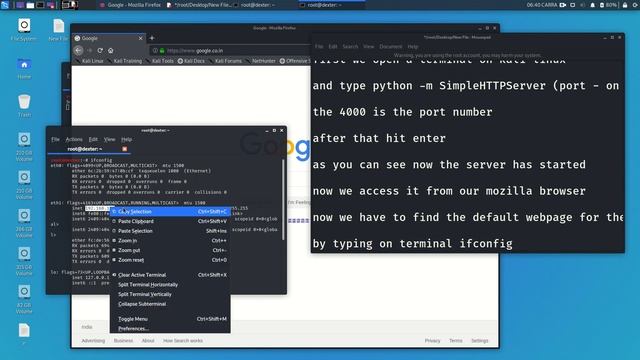Open the Trash desktop icon
The height and width of the screenshot is (360, 640).
(24, 106)
